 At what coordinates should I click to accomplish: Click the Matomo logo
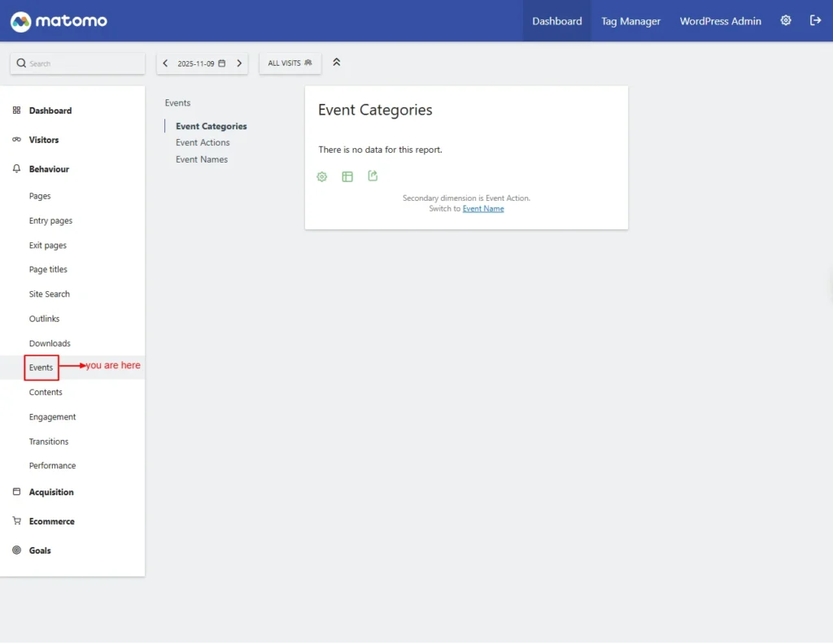point(59,21)
